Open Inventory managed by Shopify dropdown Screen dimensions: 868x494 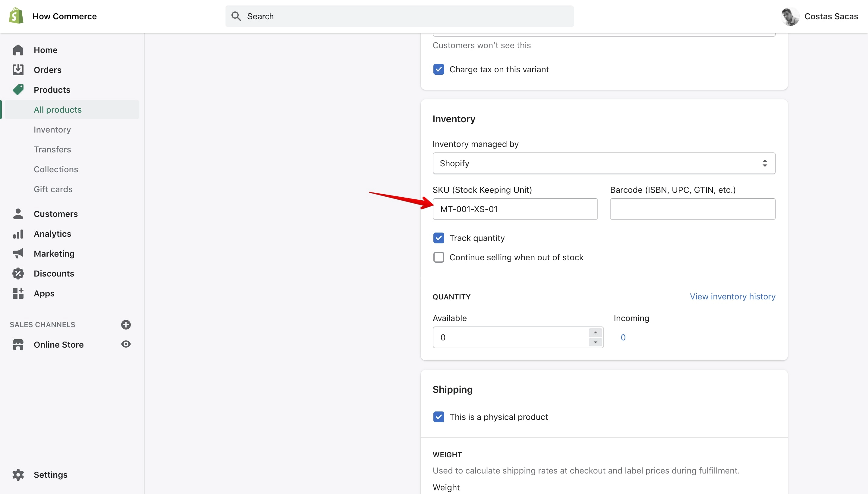point(604,163)
